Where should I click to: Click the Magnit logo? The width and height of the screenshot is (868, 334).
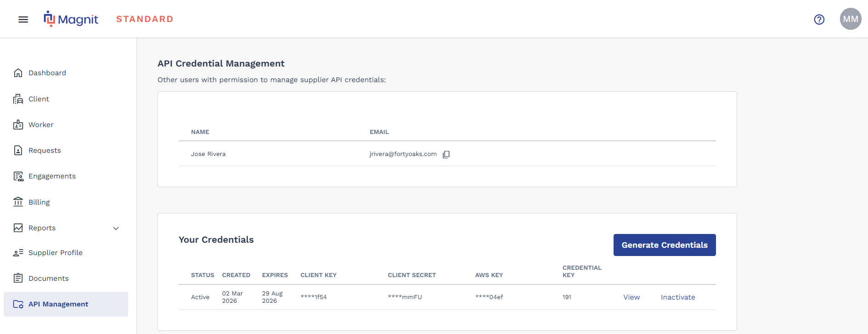point(71,19)
